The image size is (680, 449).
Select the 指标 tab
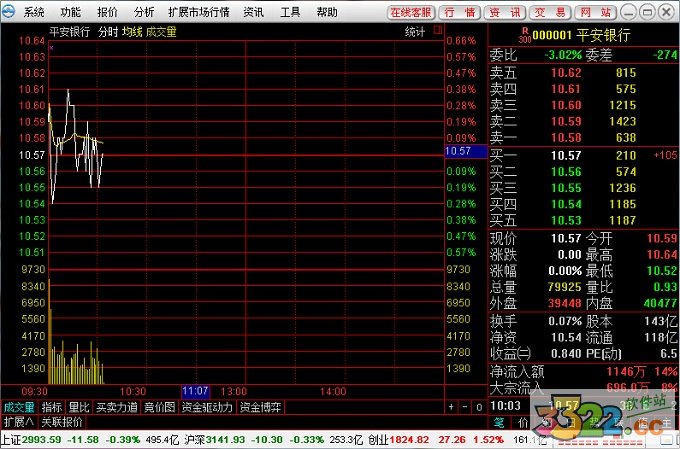[x=52, y=407]
